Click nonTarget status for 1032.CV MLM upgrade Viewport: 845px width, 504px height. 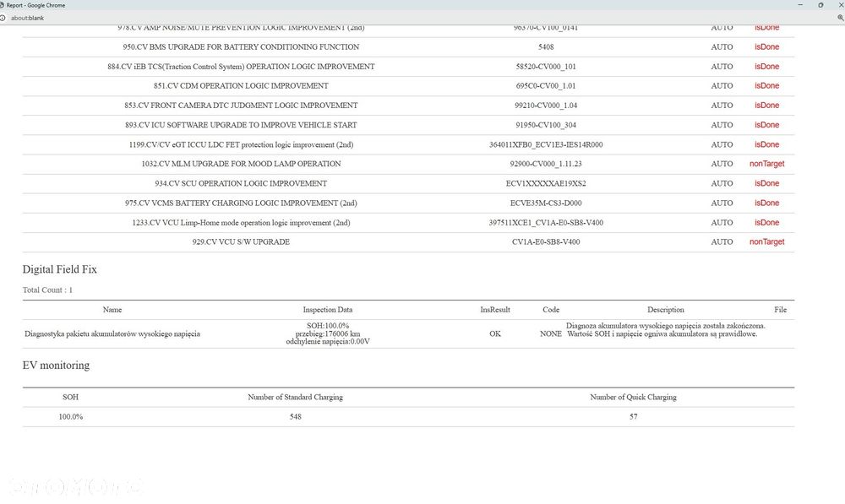click(767, 164)
